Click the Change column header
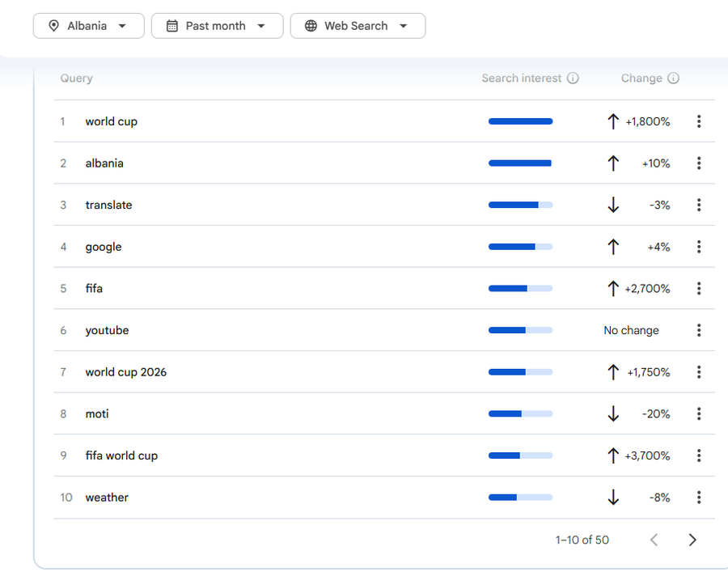728x572 pixels. coord(641,78)
